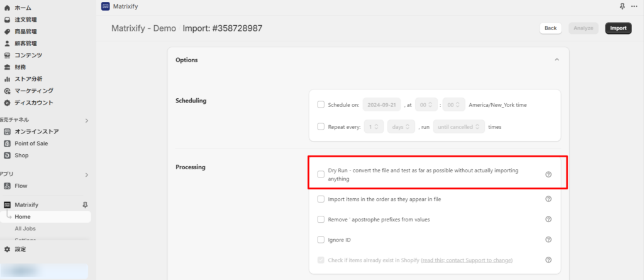The height and width of the screenshot is (280, 644).
Task: Collapse the Options section chevron
Action: [557, 60]
